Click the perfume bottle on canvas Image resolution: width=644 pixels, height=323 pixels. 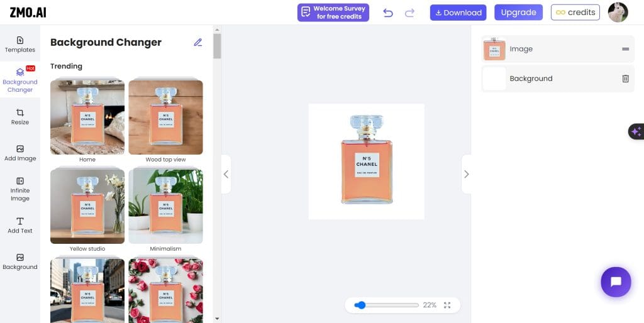367,159
